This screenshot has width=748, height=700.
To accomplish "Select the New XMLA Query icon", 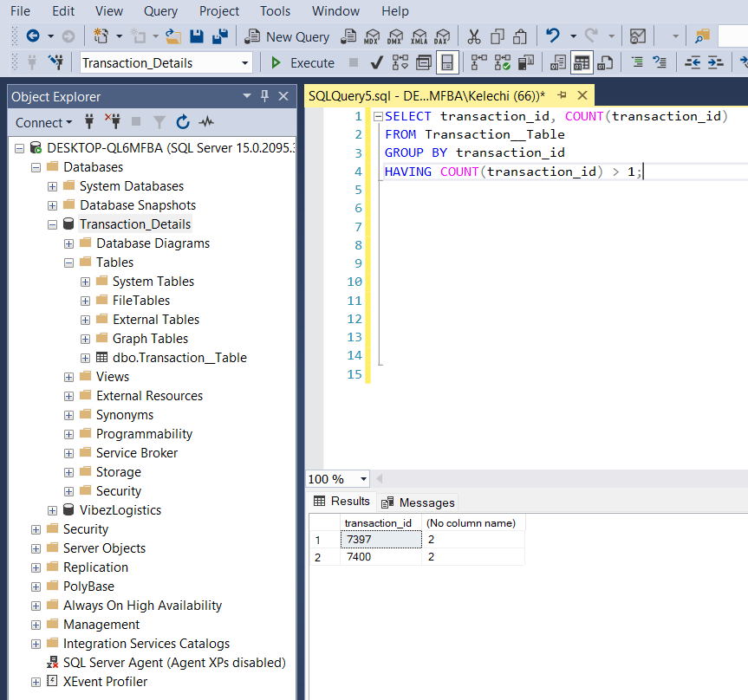I will coord(420,38).
